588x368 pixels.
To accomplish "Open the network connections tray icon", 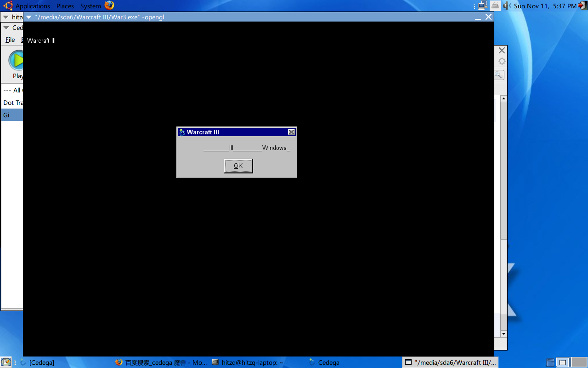I will [x=482, y=6].
